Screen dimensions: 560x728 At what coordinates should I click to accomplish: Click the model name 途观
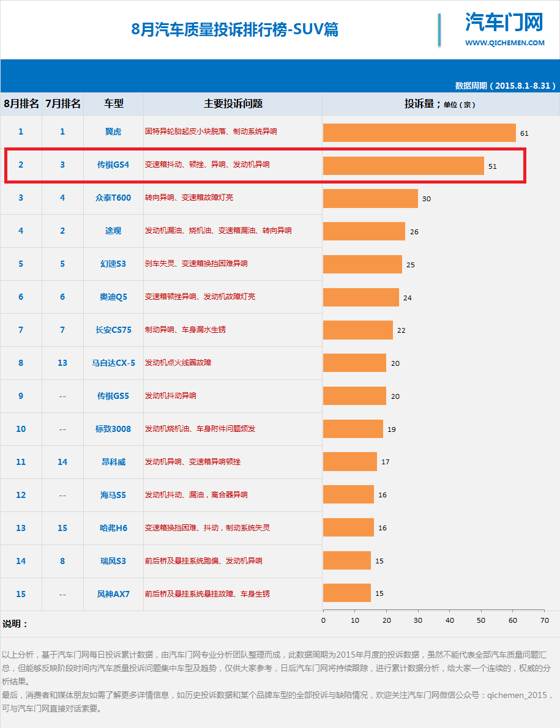coord(113,231)
